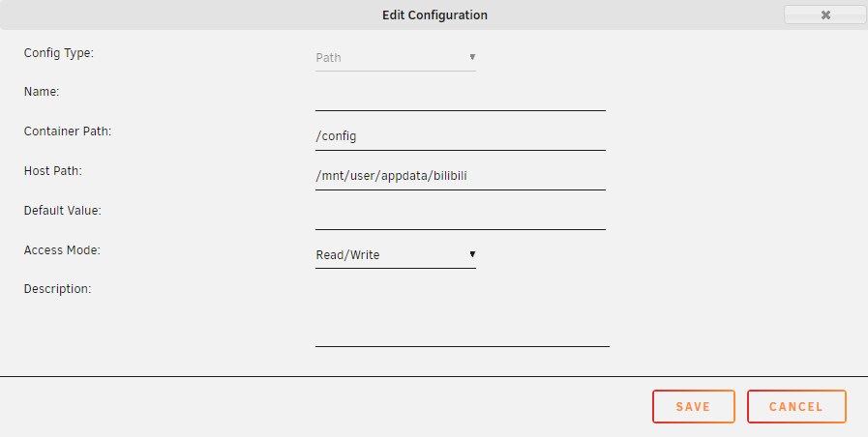Focus the Container Path field containing /config
The height and width of the screenshot is (437, 868).
pyautogui.click(x=460, y=136)
